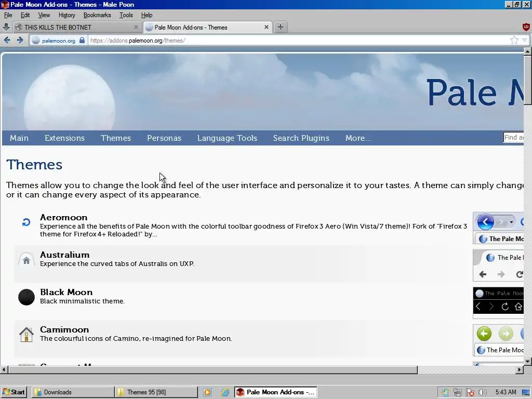
Task: Switch to the Downloads taskbar window
Action: [x=73, y=392]
